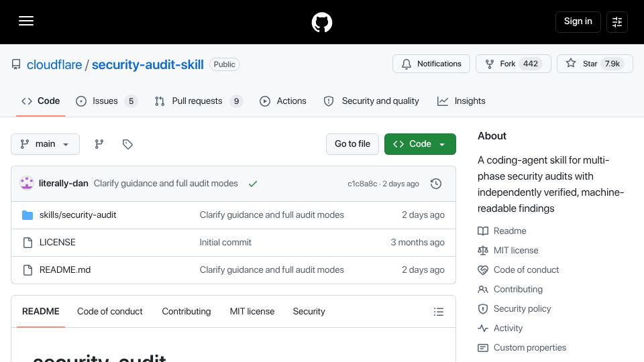
Task: Click the repository icon before cloudflare
Action: pos(16,64)
